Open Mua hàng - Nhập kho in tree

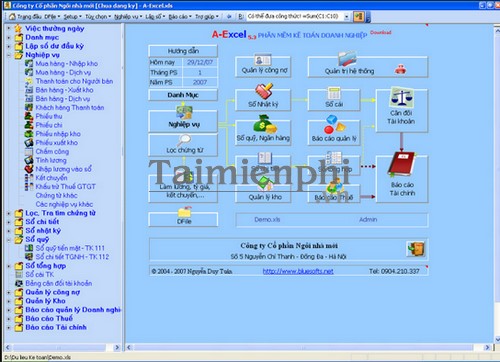pos(66,63)
